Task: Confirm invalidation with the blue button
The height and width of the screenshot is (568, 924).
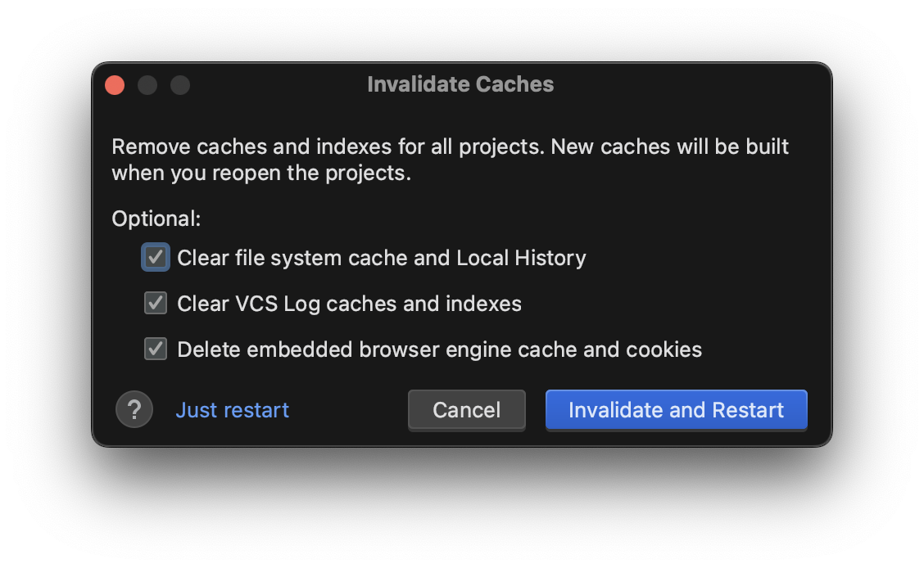Action: point(676,410)
